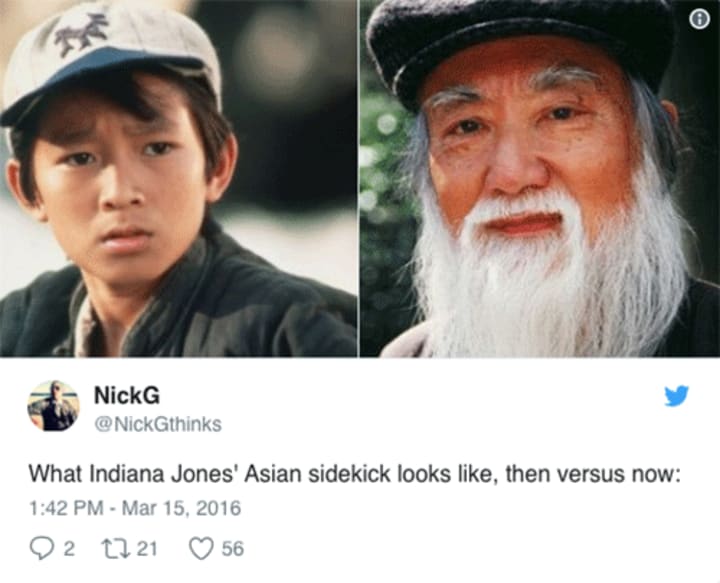Click the retweet arrows icon
The image size is (720, 583).
tap(116, 549)
